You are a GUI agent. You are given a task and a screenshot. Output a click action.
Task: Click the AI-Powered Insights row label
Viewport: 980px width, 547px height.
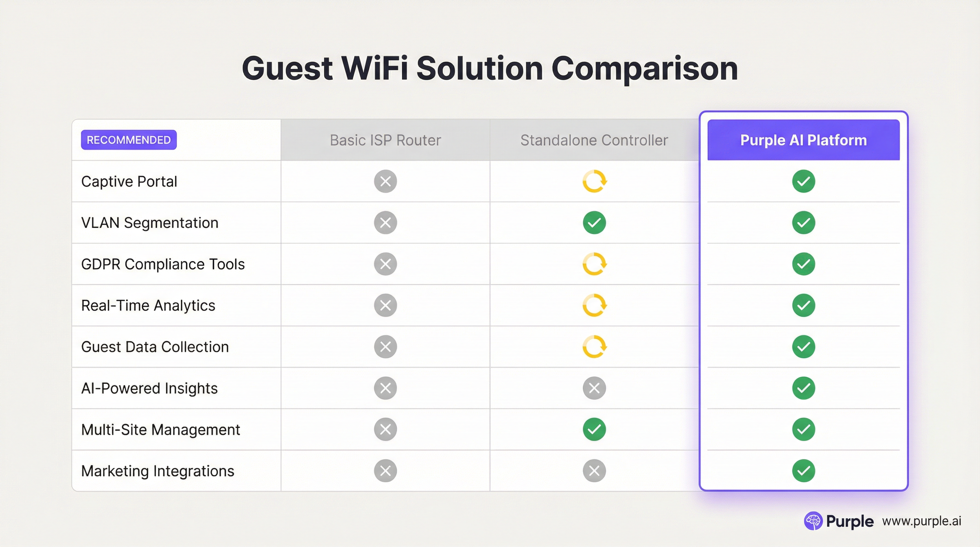point(150,388)
